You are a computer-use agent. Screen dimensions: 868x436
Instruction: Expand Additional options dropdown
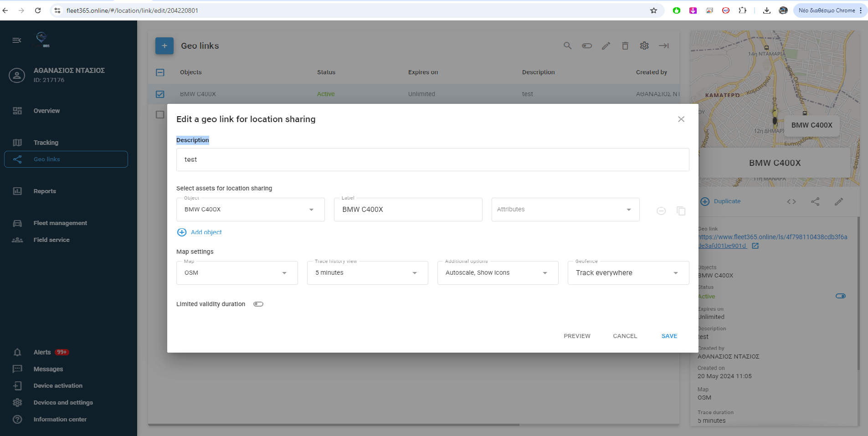click(x=498, y=273)
